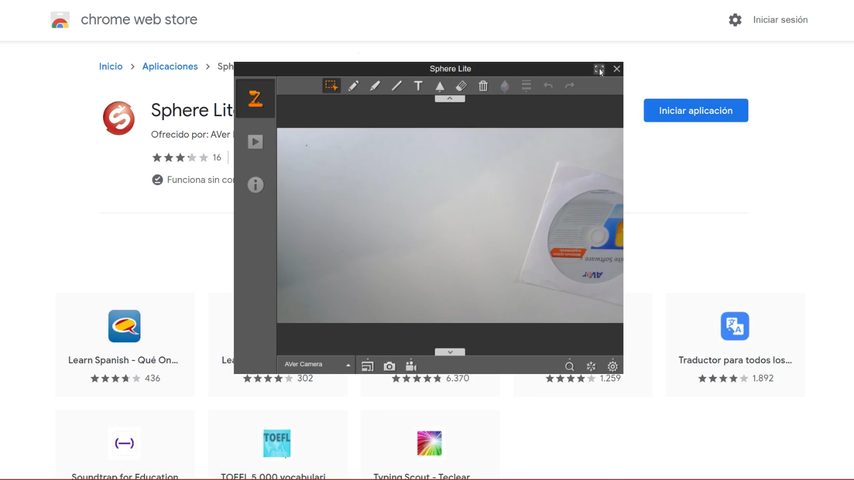Click the multi-window capture mode icon
This screenshot has height=480, width=854.
coord(368,366)
